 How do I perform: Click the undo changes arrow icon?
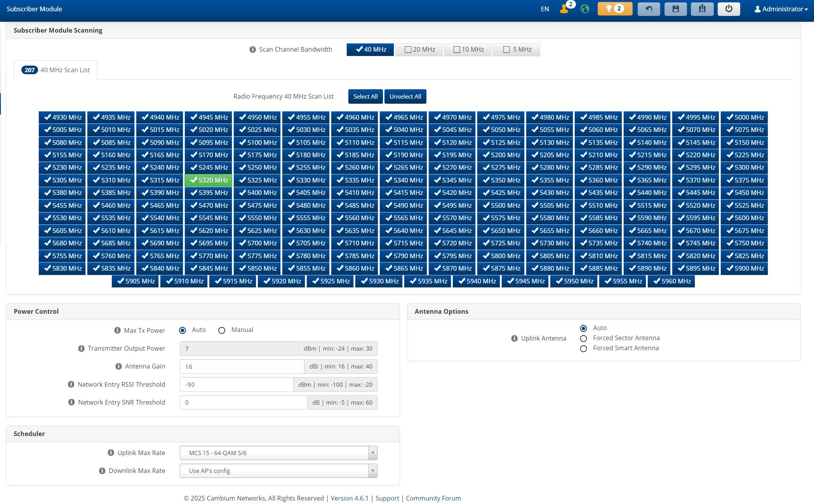coord(649,9)
